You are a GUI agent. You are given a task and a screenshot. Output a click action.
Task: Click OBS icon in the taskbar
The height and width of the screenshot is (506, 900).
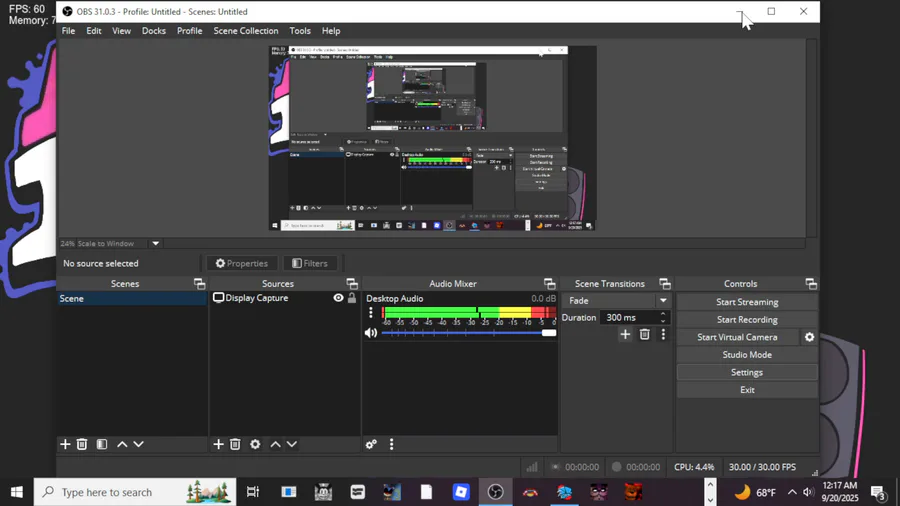click(495, 492)
